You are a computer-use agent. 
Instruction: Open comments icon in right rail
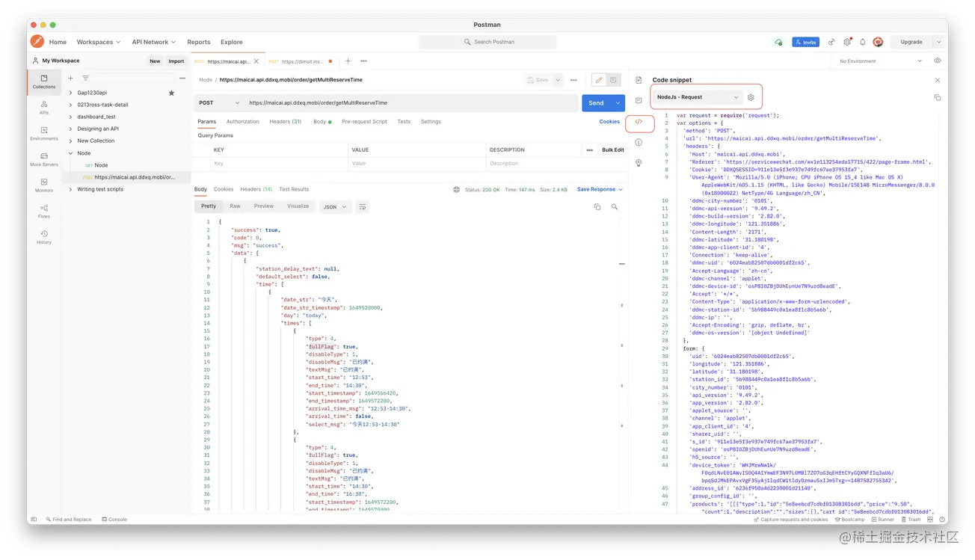click(x=639, y=100)
